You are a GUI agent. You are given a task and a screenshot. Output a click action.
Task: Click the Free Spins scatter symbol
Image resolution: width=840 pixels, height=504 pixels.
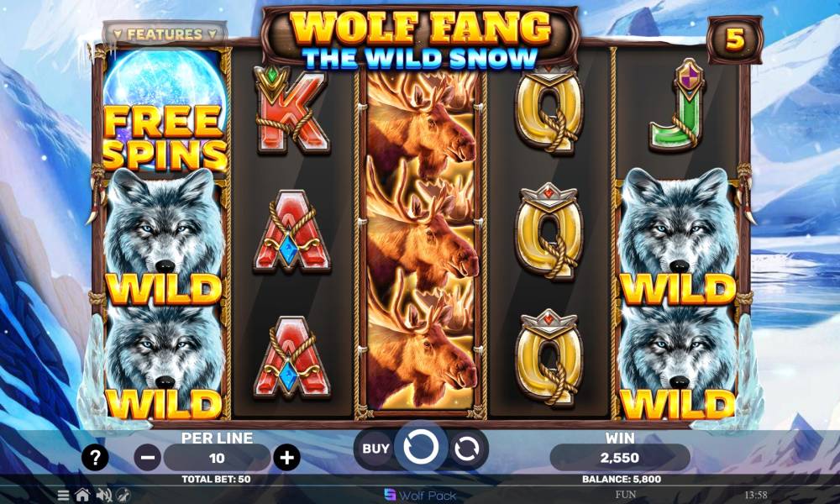click(165, 110)
